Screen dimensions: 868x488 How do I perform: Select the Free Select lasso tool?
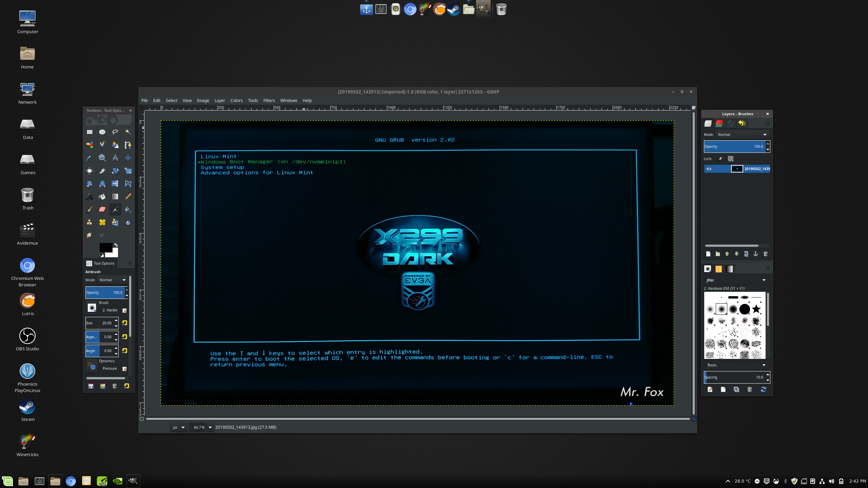(x=115, y=132)
